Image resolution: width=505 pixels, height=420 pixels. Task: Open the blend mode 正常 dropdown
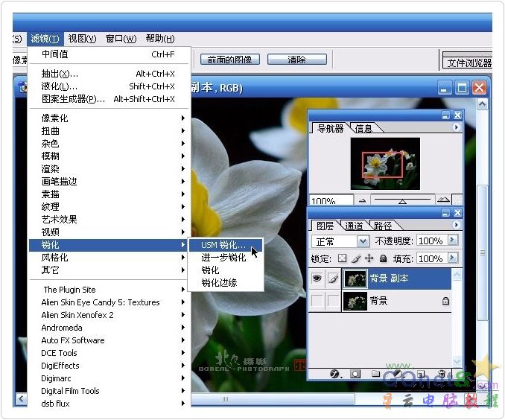pyautogui.click(x=363, y=241)
